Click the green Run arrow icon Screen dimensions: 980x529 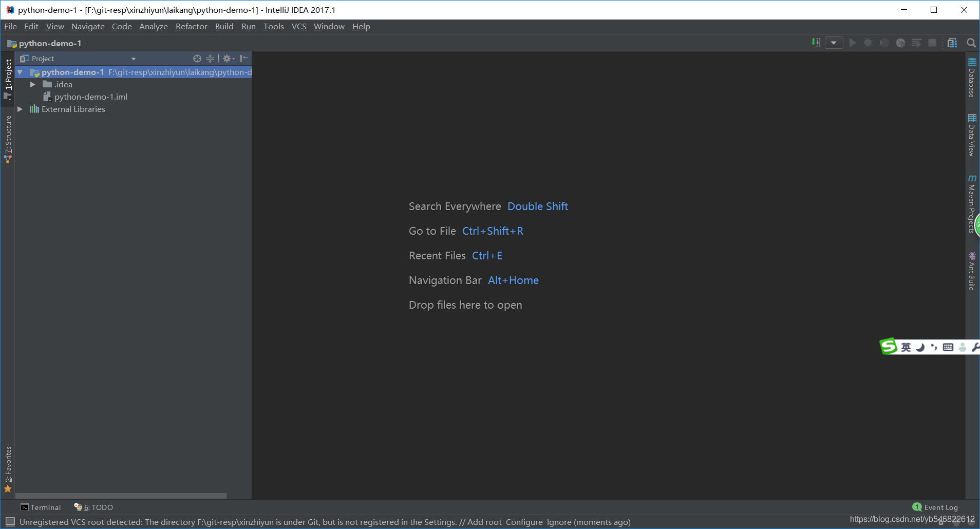click(x=853, y=43)
